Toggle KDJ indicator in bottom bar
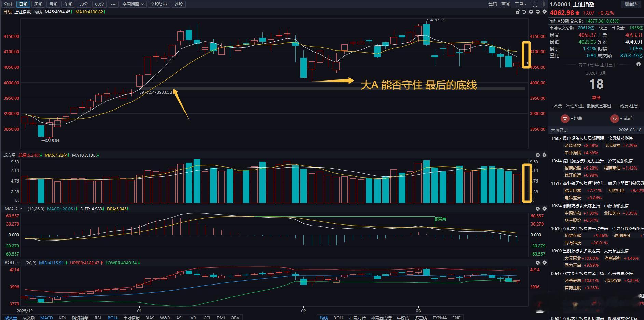644x320 pixels. [63, 318]
